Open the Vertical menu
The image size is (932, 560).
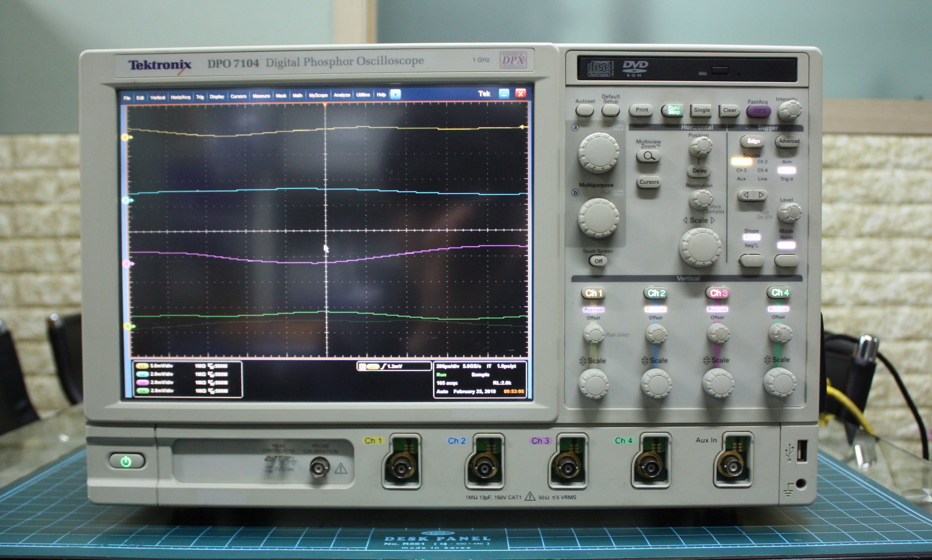coord(157,97)
